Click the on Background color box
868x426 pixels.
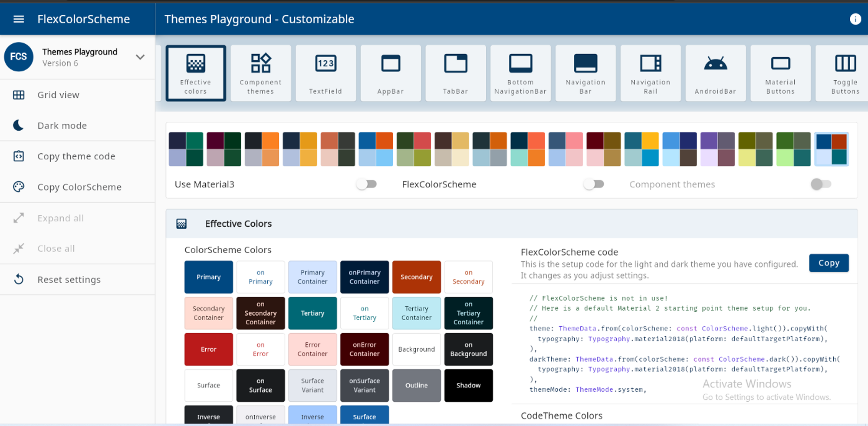(x=469, y=349)
